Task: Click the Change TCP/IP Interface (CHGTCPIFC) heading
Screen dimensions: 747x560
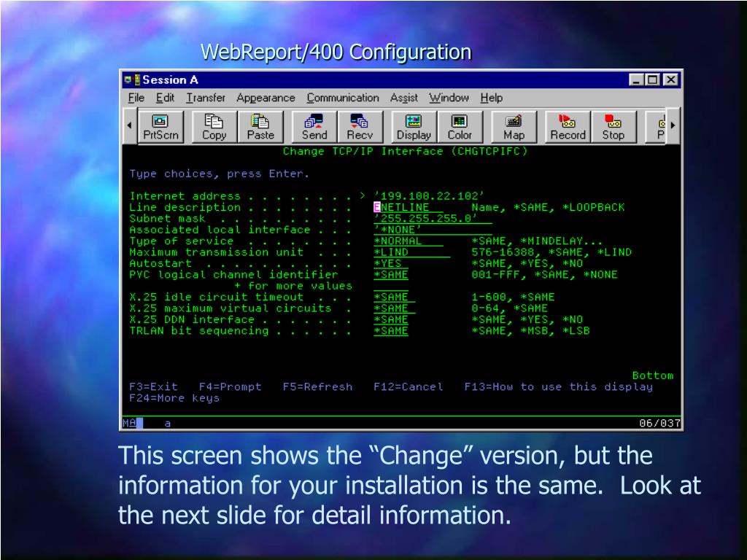Action: click(x=405, y=152)
